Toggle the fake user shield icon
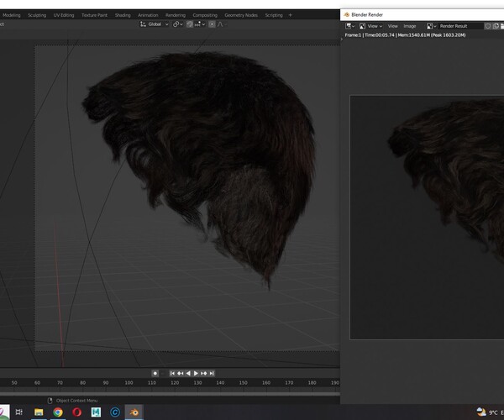This screenshot has height=420, width=504. point(487,26)
